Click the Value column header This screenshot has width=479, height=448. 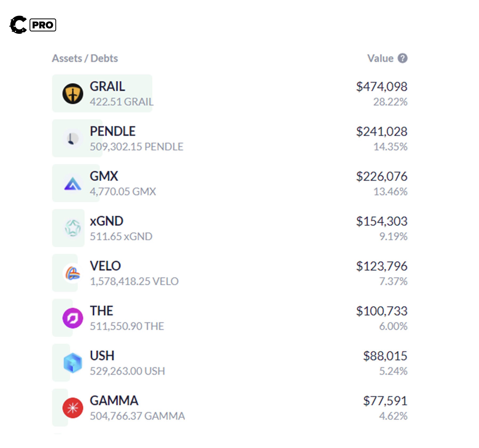[x=380, y=58]
